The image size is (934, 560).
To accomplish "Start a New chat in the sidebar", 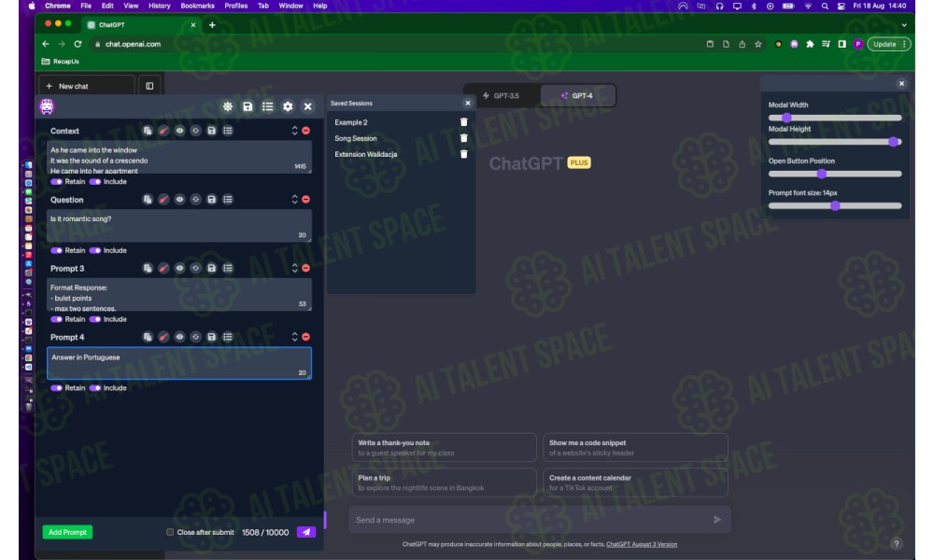I will [86, 86].
